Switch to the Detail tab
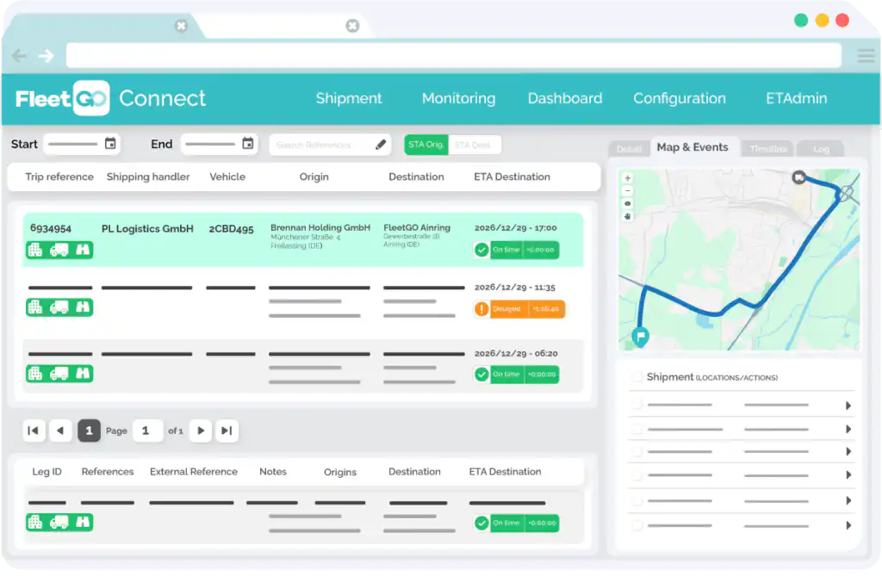Screen dimensions: 882x588 629,149
